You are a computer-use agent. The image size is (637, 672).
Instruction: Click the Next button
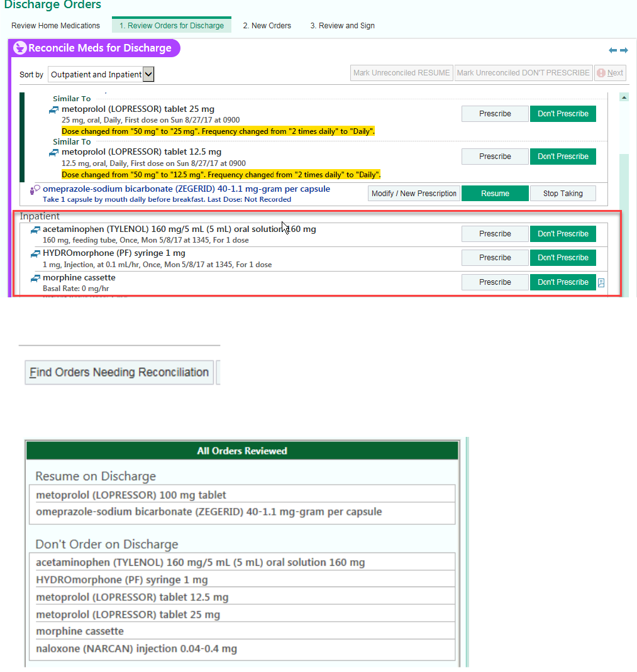611,73
